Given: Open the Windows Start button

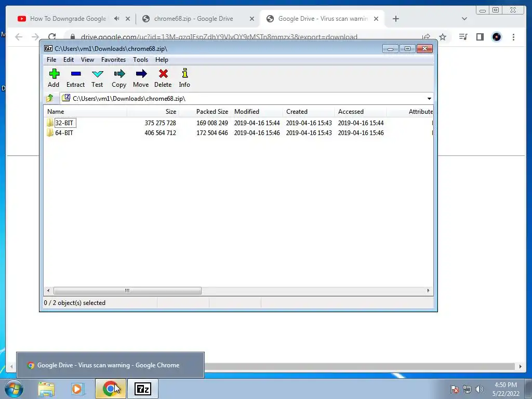Looking at the screenshot, I should click(x=14, y=389).
